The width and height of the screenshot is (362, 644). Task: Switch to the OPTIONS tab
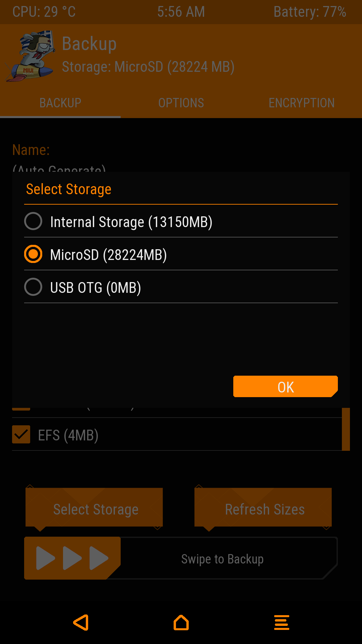(x=181, y=103)
